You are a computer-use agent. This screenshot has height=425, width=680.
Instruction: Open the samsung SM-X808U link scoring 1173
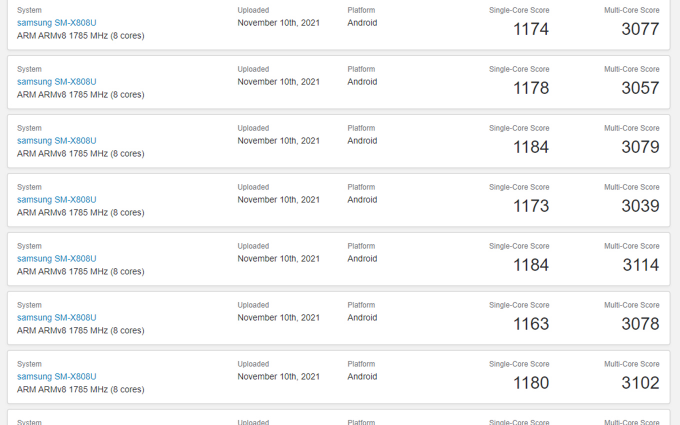tap(56, 200)
